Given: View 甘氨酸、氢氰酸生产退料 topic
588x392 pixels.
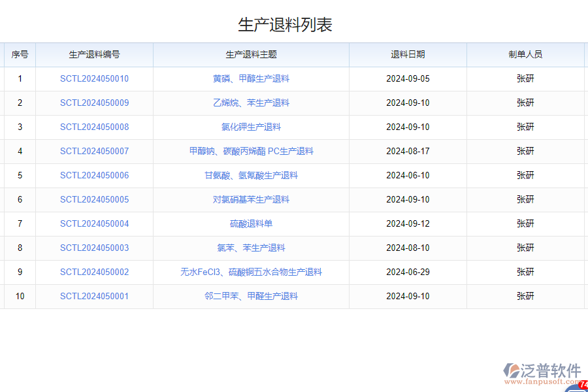Looking at the screenshot, I should click(252, 175).
